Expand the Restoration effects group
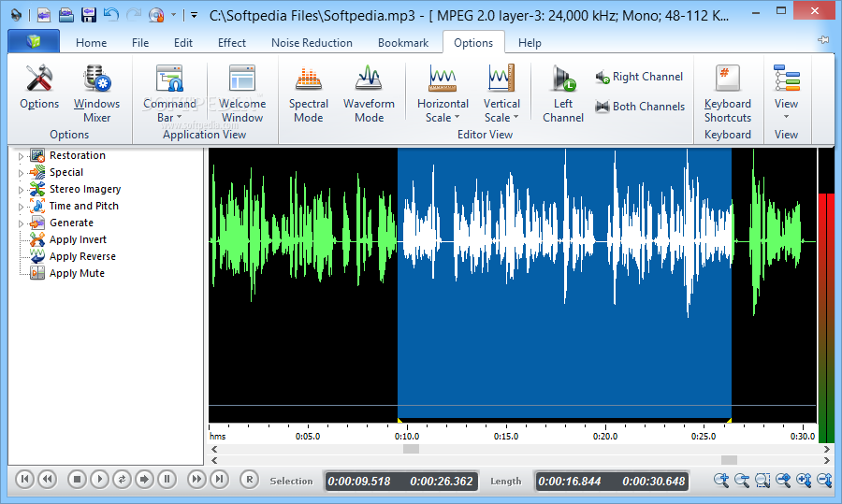The height and width of the screenshot is (504, 842). coord(21,156)
